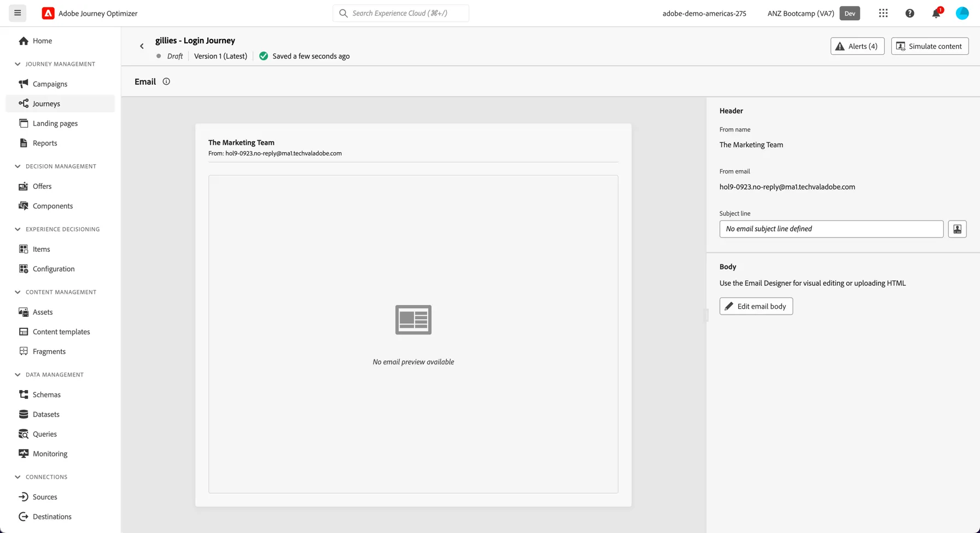Collapse Decision Management section
Viewport: 980px width, 533px height.
[17, 166]
